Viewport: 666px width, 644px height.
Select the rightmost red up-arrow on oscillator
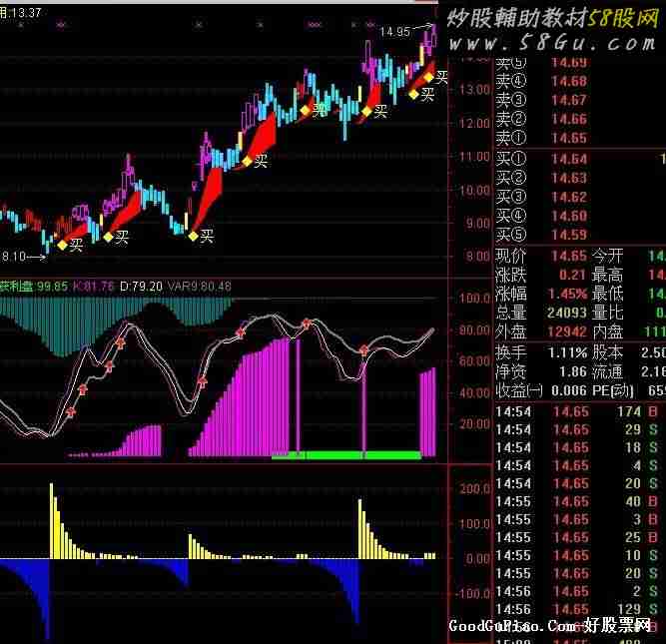[x=363, y=350]
